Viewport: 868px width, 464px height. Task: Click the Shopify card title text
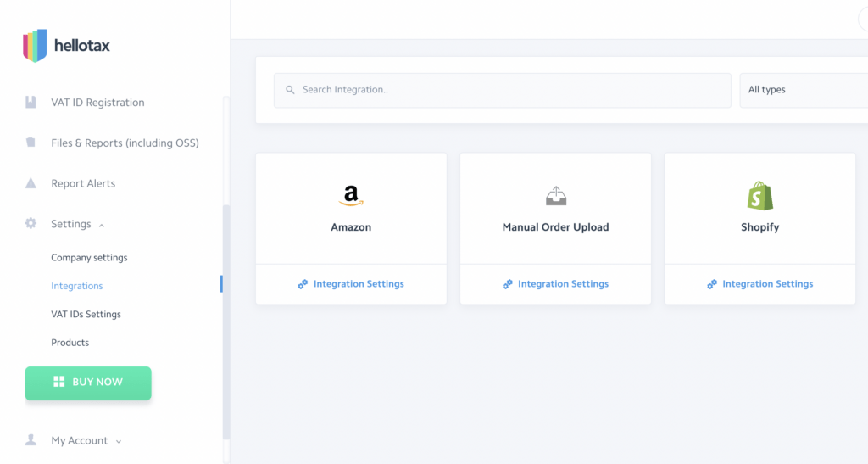pos(760,227)
